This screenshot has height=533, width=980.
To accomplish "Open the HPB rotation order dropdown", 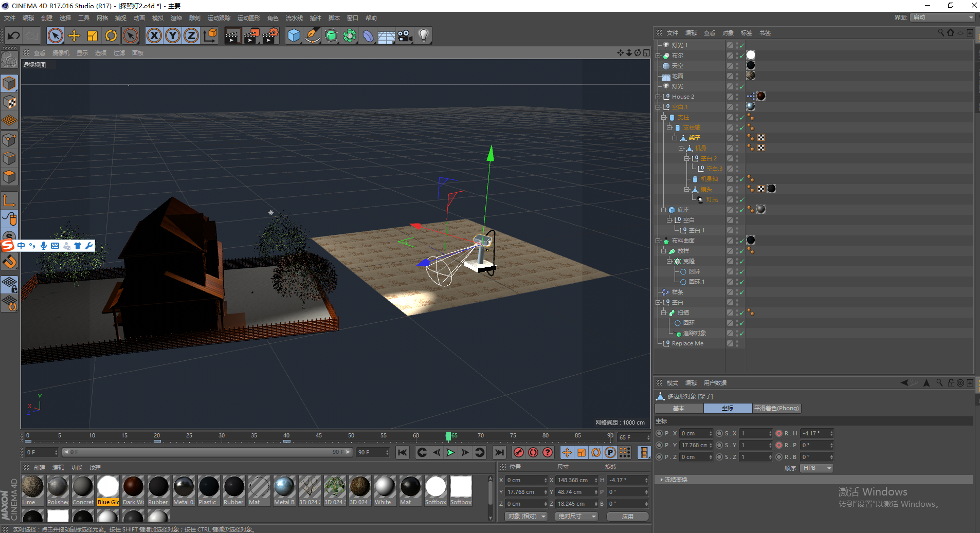I will pyautogui.click(x=816, y=468).
